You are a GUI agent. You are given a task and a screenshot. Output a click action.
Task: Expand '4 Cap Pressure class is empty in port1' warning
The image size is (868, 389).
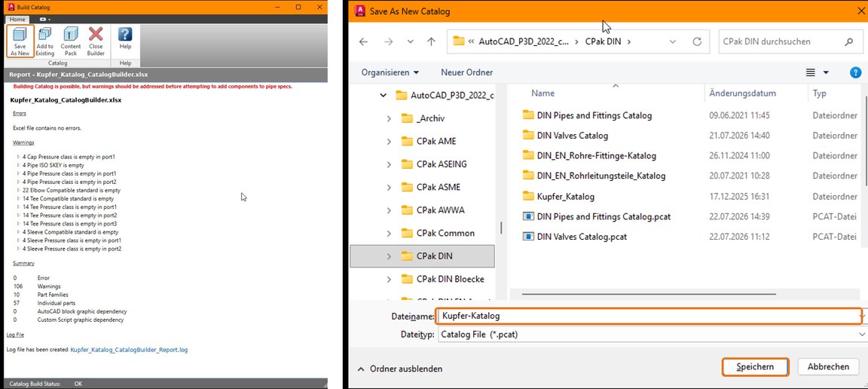pyautogui.click(x=19, y=157)
